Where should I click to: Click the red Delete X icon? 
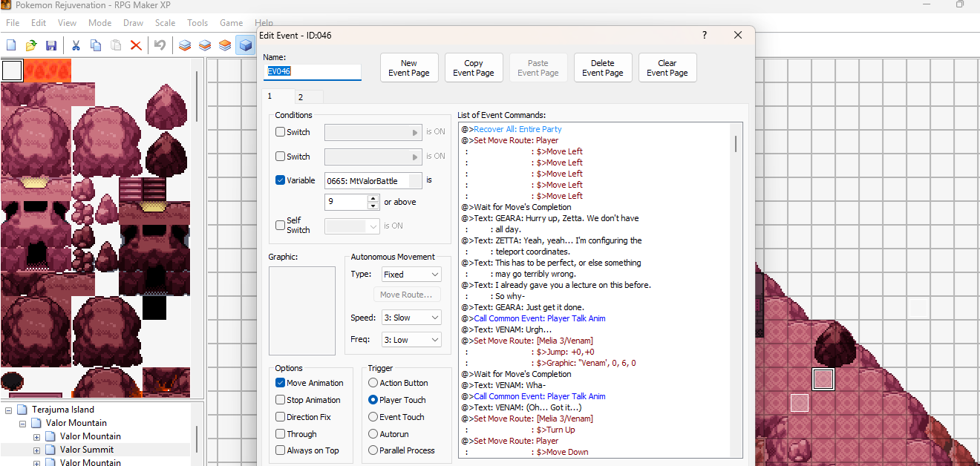pos(136,45)
